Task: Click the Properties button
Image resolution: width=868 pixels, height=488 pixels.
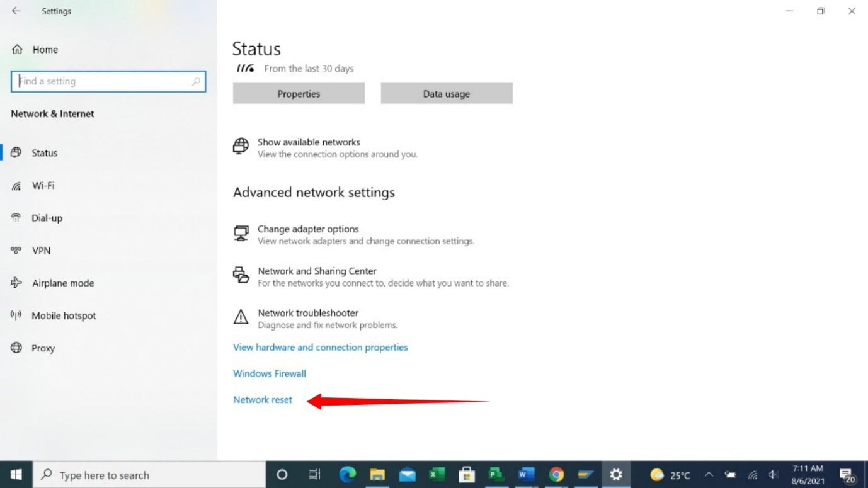Action: (x=298, y=93)
